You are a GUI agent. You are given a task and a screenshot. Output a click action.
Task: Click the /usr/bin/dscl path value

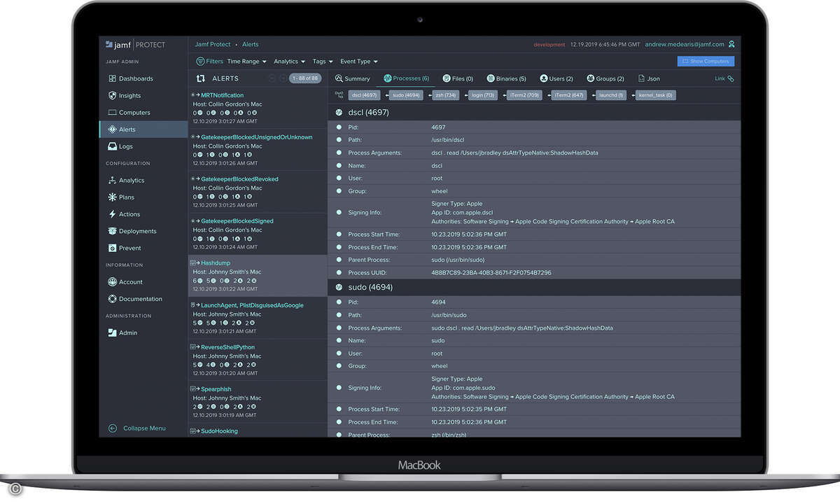click(447, 140)
